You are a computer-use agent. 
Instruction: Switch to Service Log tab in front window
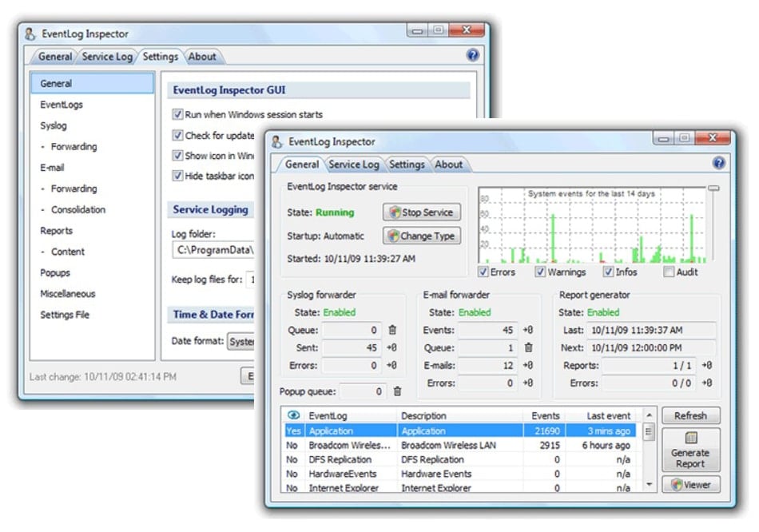pos(354,165)
